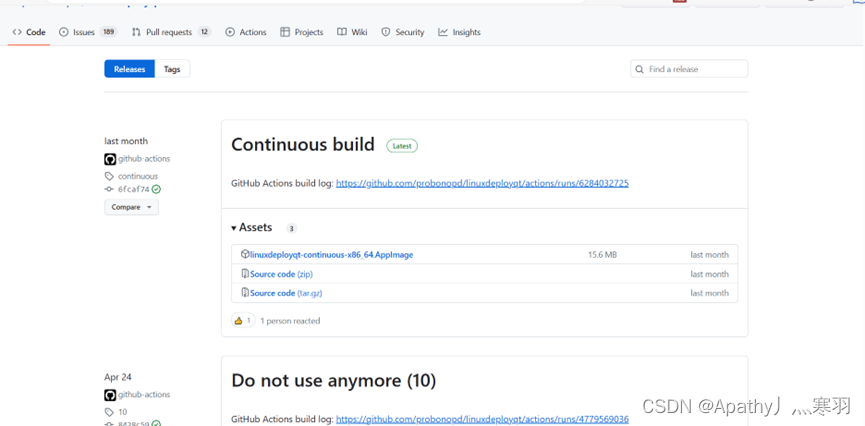Click the Projects table icon
Image resolution: width=865 pixels, height=426 pixels.
(285, 32)
